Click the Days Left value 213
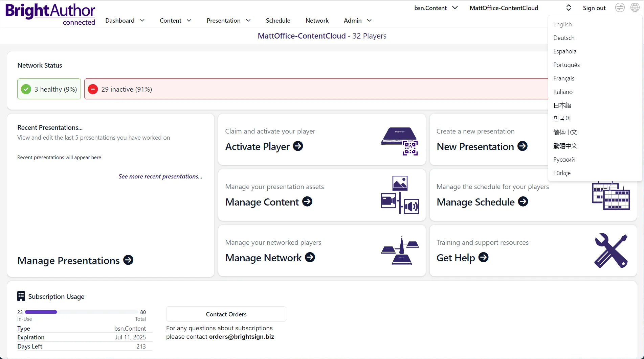The width and height of the screenshot is (644, 359). click(x=141, y=346)
